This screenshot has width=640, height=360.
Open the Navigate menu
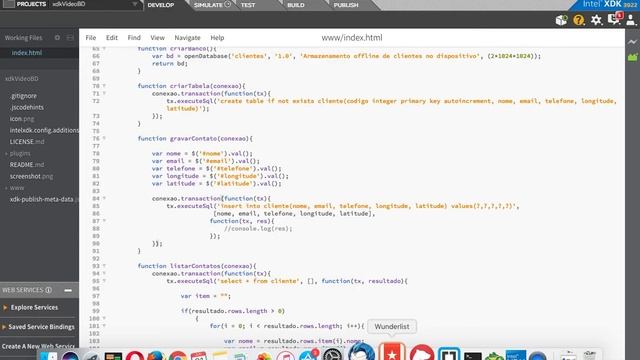[x=187, y=38]
